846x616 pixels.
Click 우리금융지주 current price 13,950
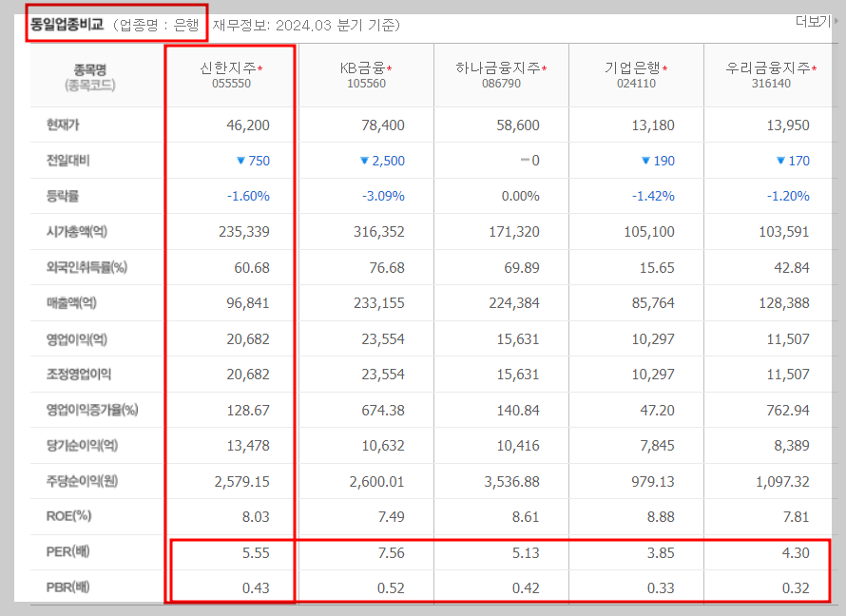click(x=788, y=125)
